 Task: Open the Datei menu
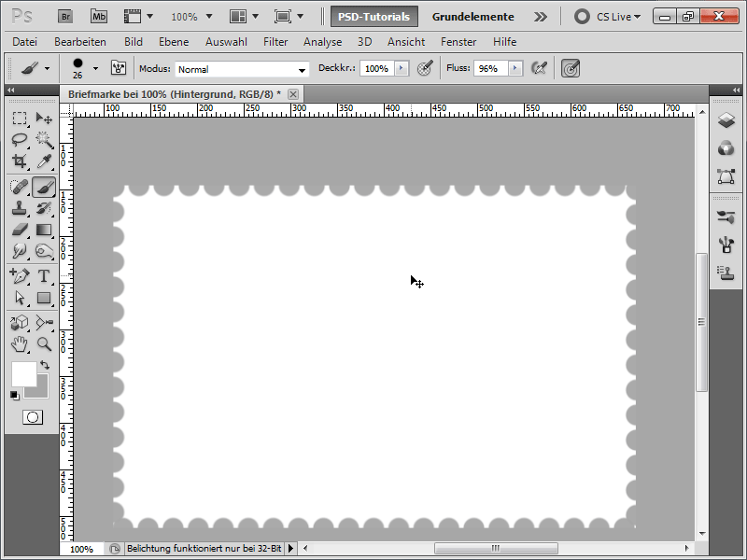click(x=25, y=42)
